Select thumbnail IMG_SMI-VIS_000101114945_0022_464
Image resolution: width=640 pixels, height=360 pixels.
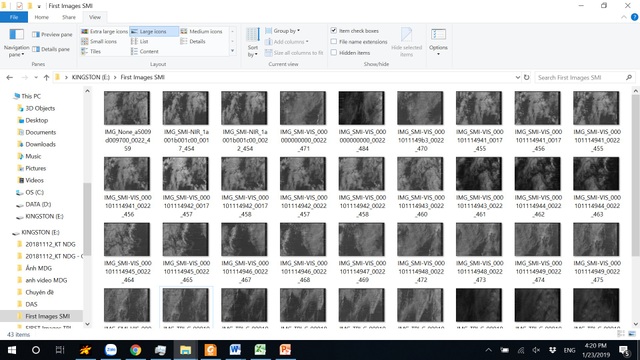[127, 253]
